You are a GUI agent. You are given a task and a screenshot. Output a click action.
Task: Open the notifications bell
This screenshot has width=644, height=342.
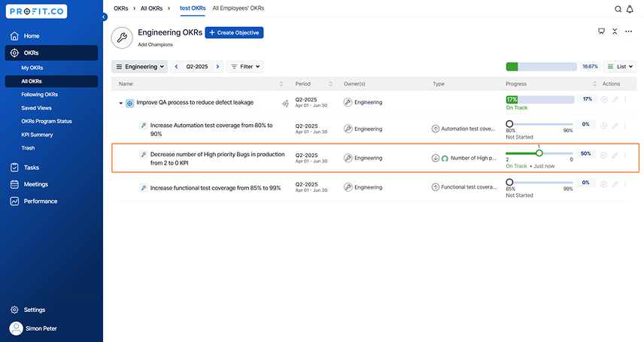(x=630, y=9)
